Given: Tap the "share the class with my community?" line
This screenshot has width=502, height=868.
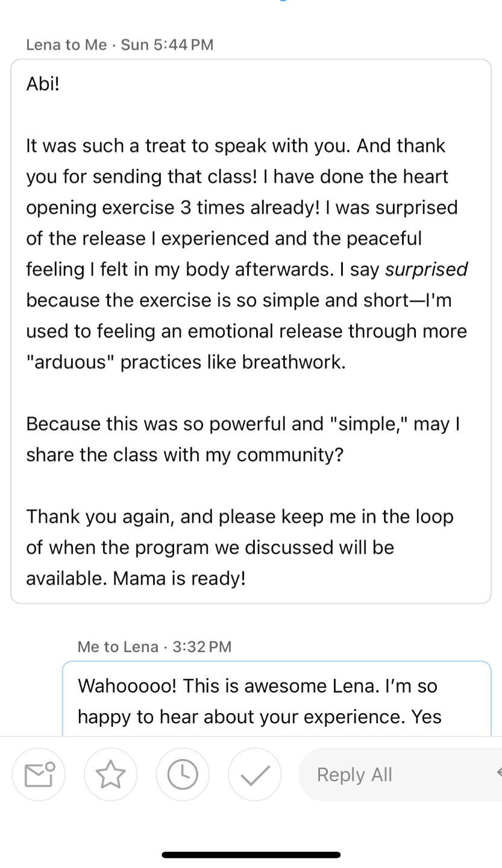Looking at the screenshot, I should (184, 454).
